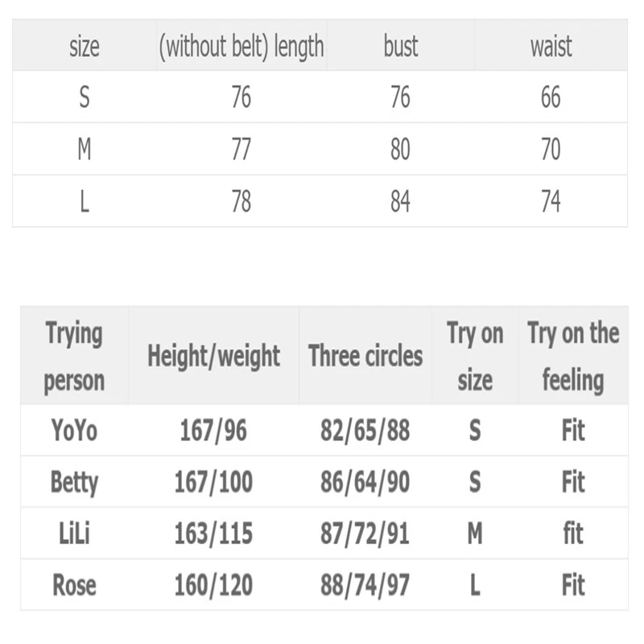Select the "bust" column header
The image size is (644, 644).
point(400,47)
